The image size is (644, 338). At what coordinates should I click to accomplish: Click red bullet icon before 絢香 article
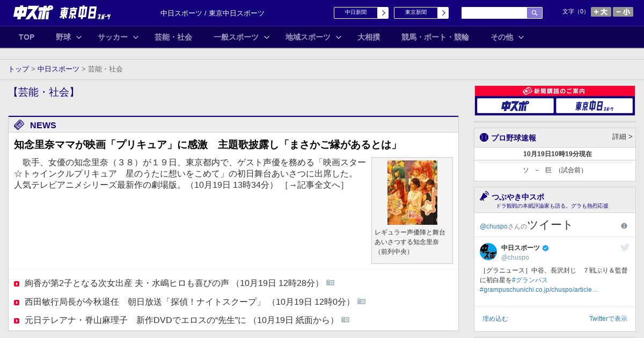17,284
